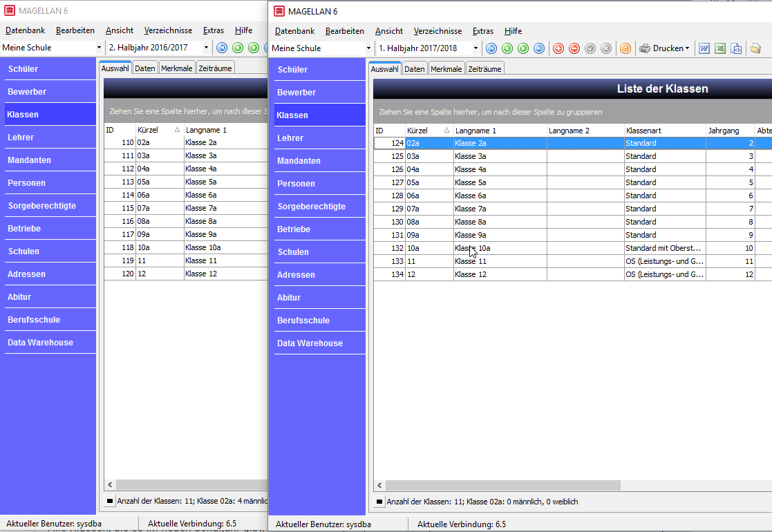Viewport: 772px width, 532px height.
Task: Click 'Standard mit Oberst...' cell
Action: [665, 248]
